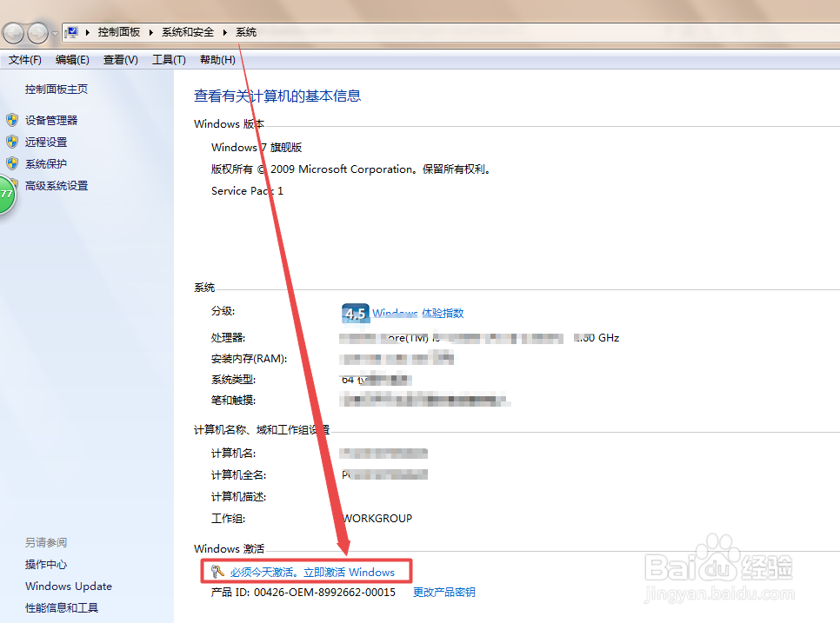Open the 工具(T) menu

tap(168, 59)
